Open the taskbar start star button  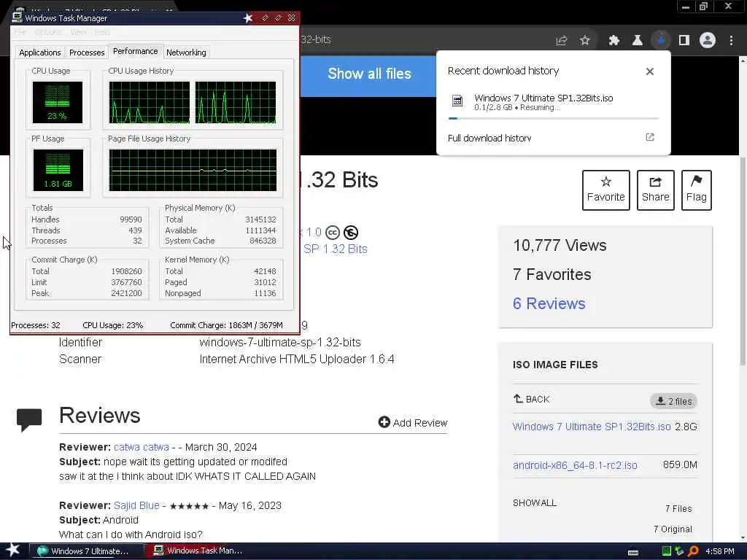12,550
